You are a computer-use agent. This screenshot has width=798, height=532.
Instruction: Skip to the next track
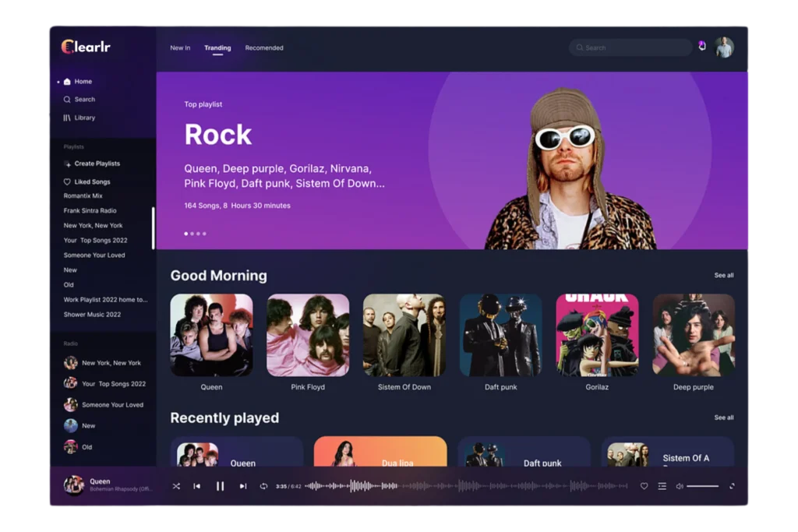click(243, 486)
